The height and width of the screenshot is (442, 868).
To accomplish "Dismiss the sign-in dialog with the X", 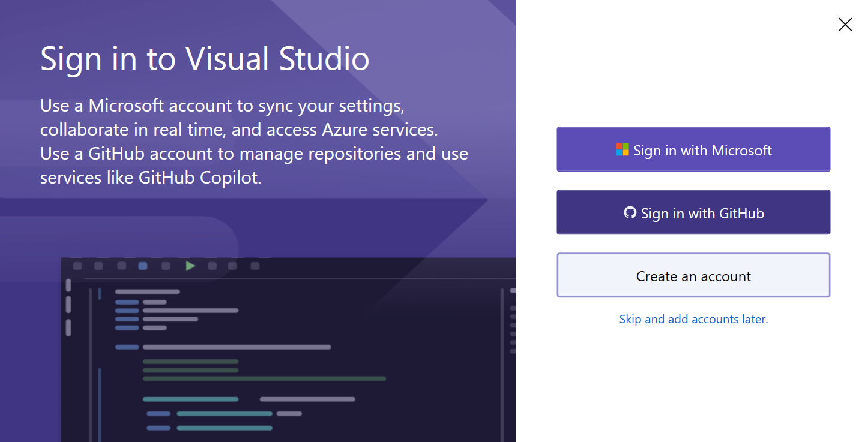I will (845, 25).
